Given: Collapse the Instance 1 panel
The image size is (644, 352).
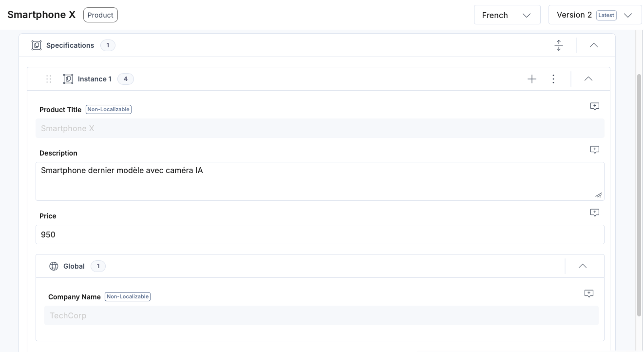Looking at the screenshot, I should pyautogui.click(x=588, y=79).
